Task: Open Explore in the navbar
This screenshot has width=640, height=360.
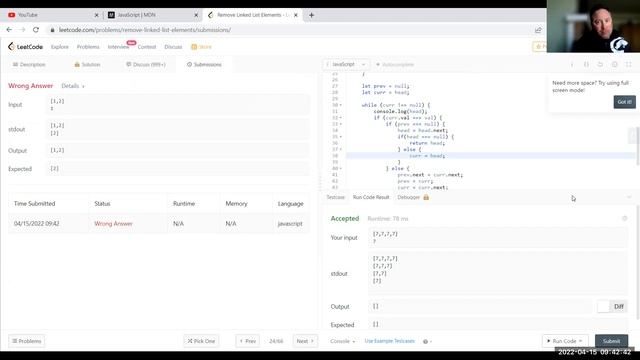Action: [60, 47]
